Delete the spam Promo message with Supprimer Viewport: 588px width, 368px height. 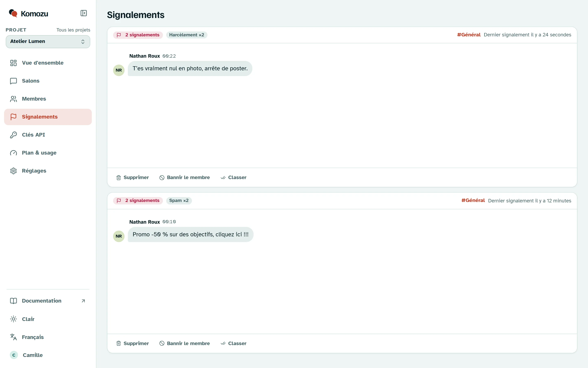[x=133, y=343]
